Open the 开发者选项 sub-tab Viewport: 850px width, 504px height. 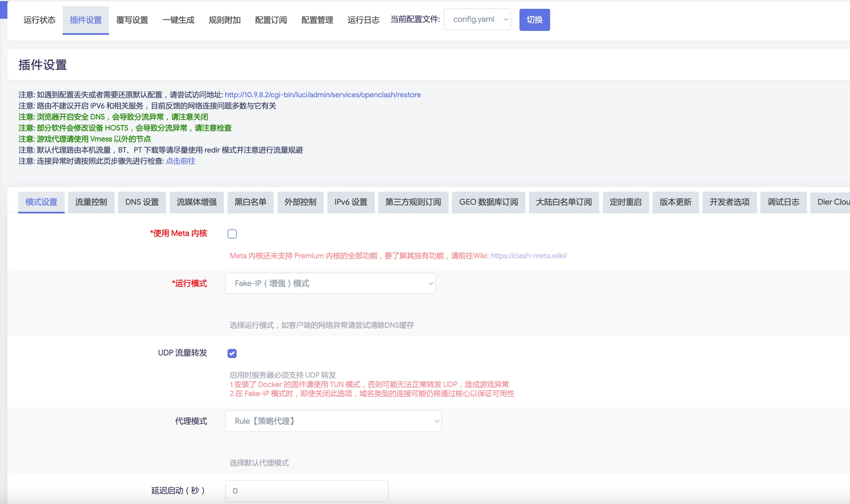click(729, 202)
